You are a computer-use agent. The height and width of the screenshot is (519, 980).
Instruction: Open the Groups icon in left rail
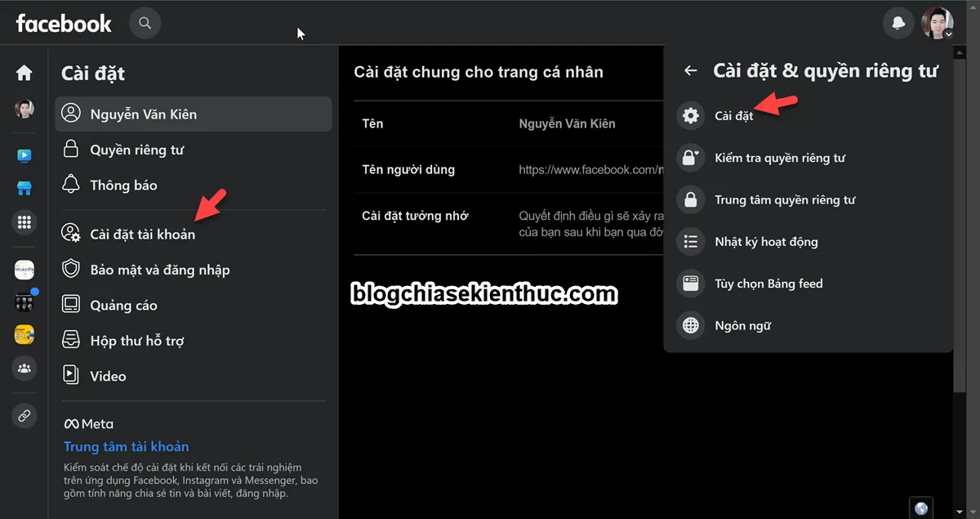coord(24,369)
